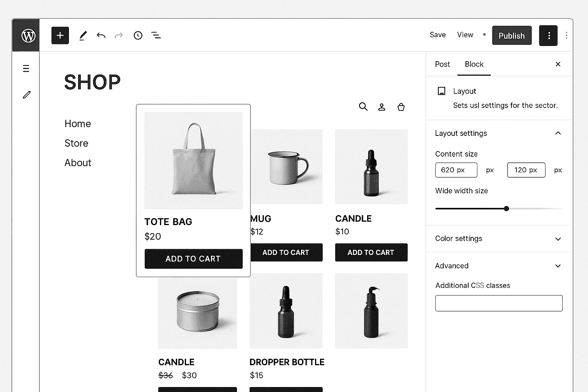Add the Tote Bag to cart
This screenshot has height=392, width=588.
coord(193,259)
